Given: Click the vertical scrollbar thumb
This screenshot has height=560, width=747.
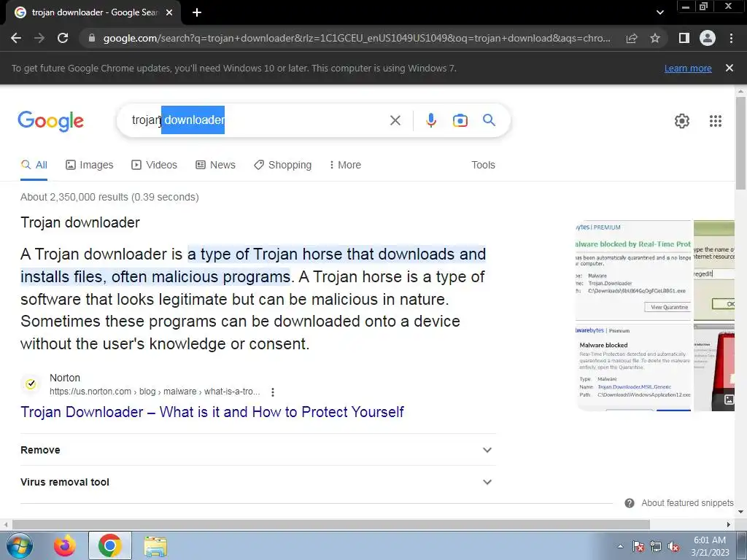Looking at the screenshot, I should (740, 143).
